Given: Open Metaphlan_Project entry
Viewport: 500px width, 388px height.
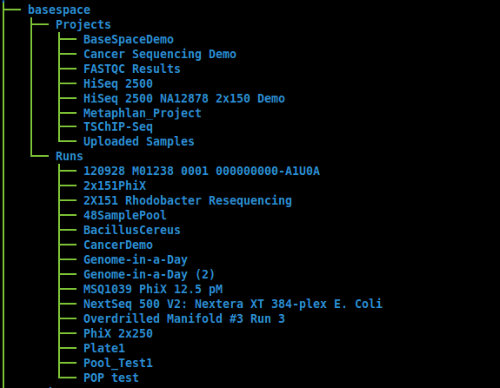Looking at the screenshot, I should [x=142, y=113].
